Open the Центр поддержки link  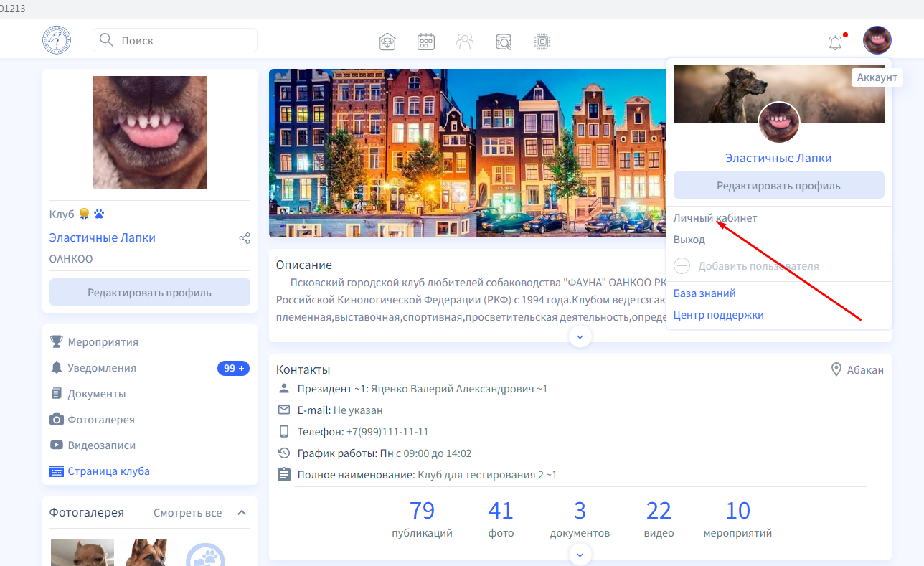(x=718, y=315)
